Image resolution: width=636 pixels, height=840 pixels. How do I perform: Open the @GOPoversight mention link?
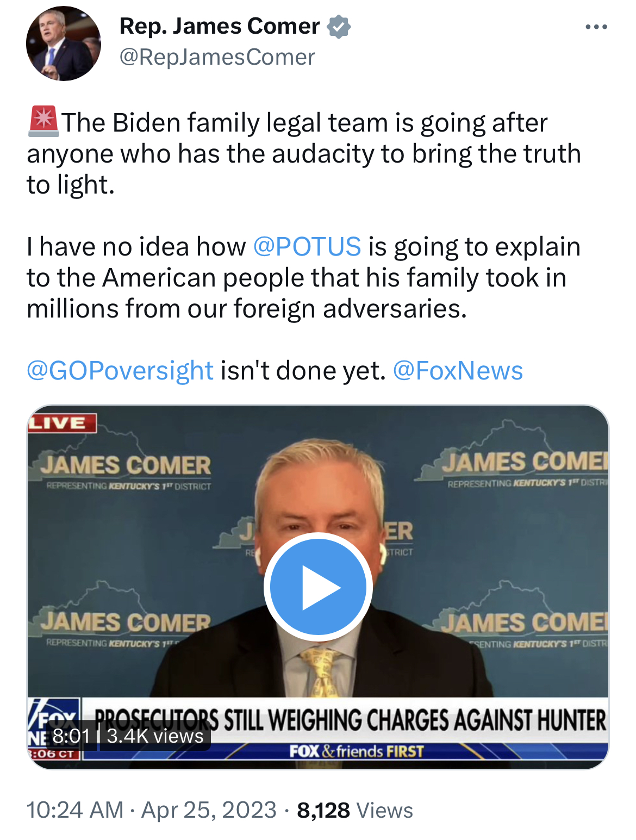[x=120, y=370]
